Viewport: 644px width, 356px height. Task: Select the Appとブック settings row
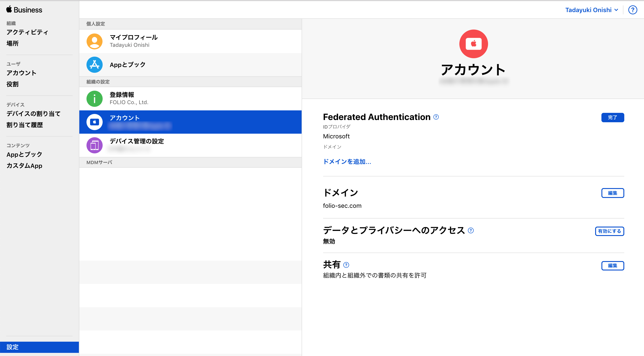(x=190, y=65)
